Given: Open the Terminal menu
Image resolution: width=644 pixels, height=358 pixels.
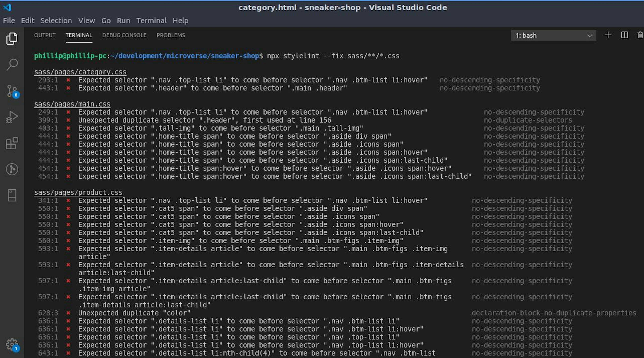Looking at the screenshot, I should click(x=151, y=20).
